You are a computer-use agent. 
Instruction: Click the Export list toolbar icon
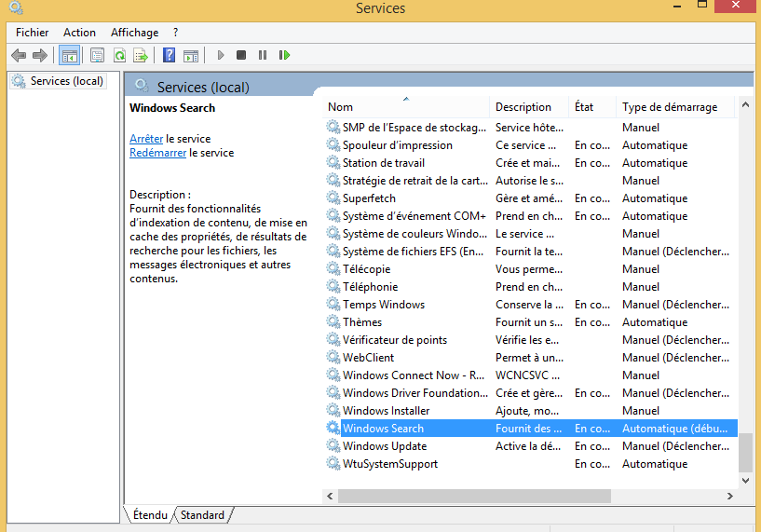pos(141,55)
